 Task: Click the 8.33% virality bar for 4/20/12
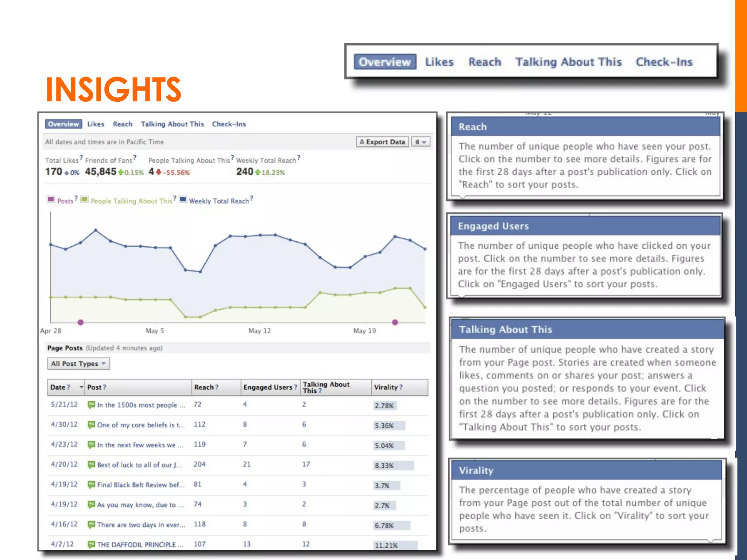[x=394, y=466]
